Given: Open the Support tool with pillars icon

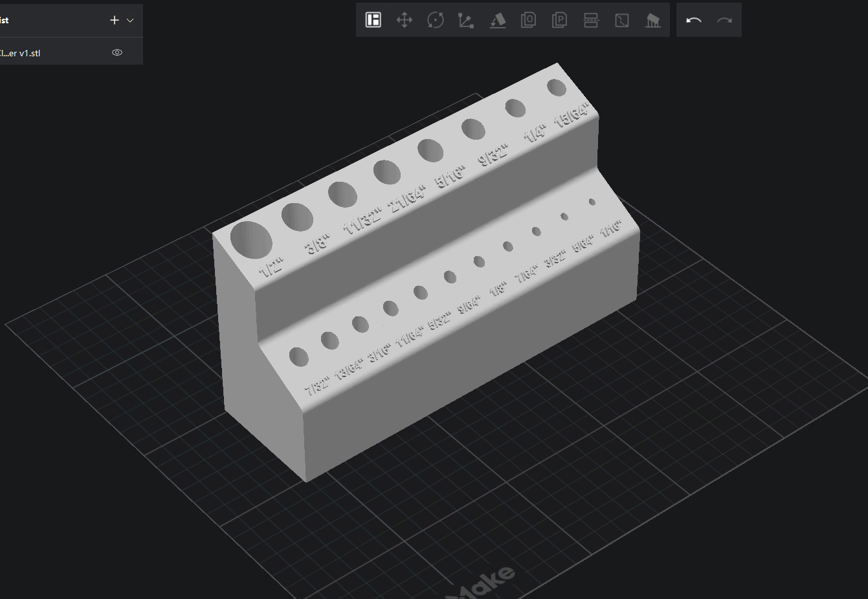Looking at the screenshot, I should click(x=653, y=20).
